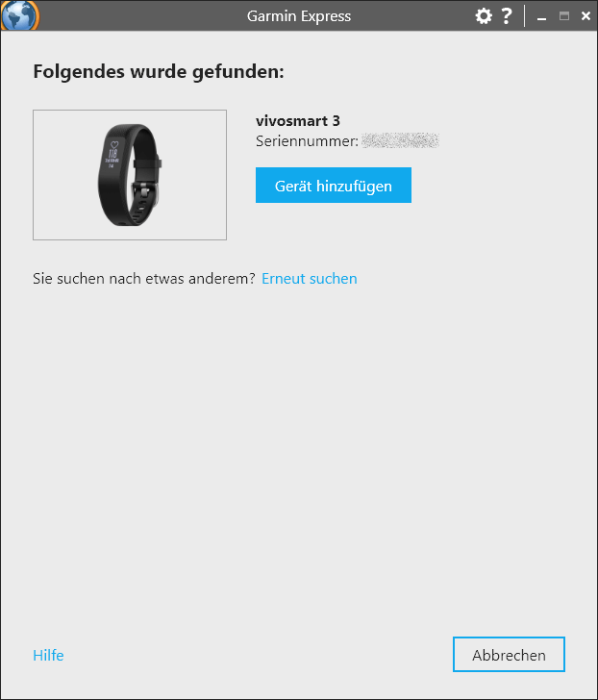Click the Seriennummer label
This screenshot has height=700, width=598.
(x=307, y=141)
